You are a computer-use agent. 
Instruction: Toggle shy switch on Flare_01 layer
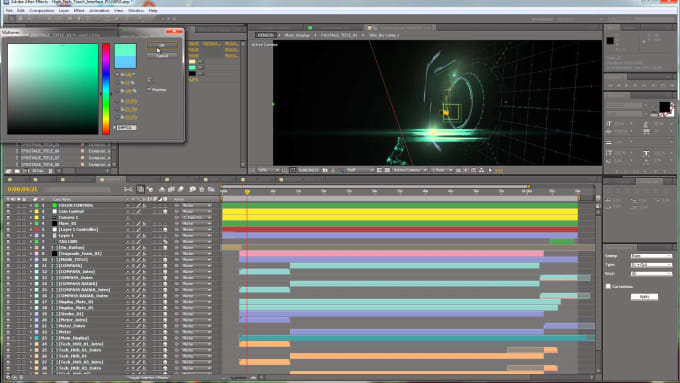[128, 223]
